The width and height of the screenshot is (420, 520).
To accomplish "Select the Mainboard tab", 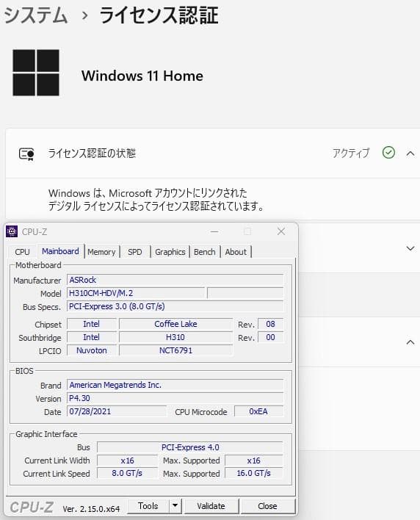I will [x=60, y=251].
